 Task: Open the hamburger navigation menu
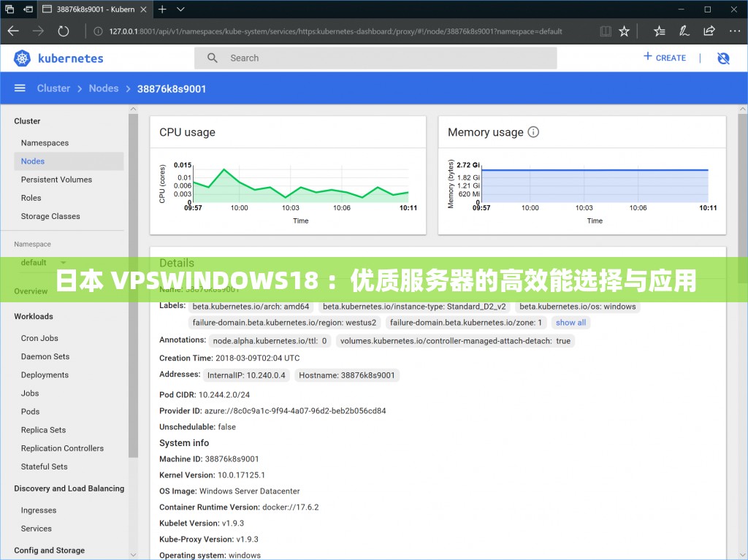point(20,88)
